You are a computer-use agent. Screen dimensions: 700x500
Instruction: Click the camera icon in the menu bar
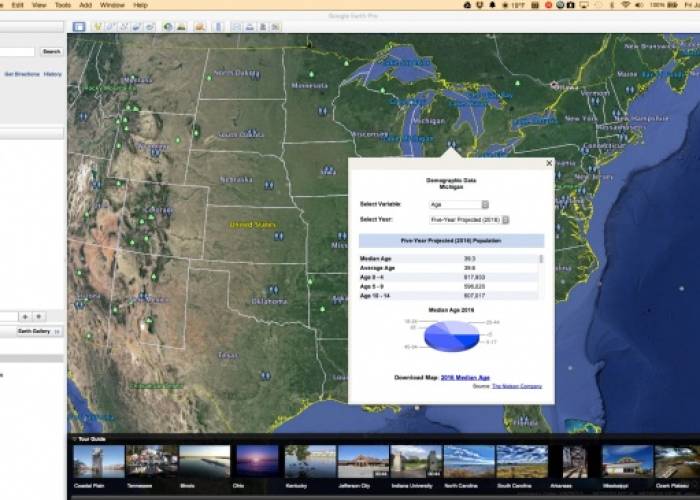point(571,5)
